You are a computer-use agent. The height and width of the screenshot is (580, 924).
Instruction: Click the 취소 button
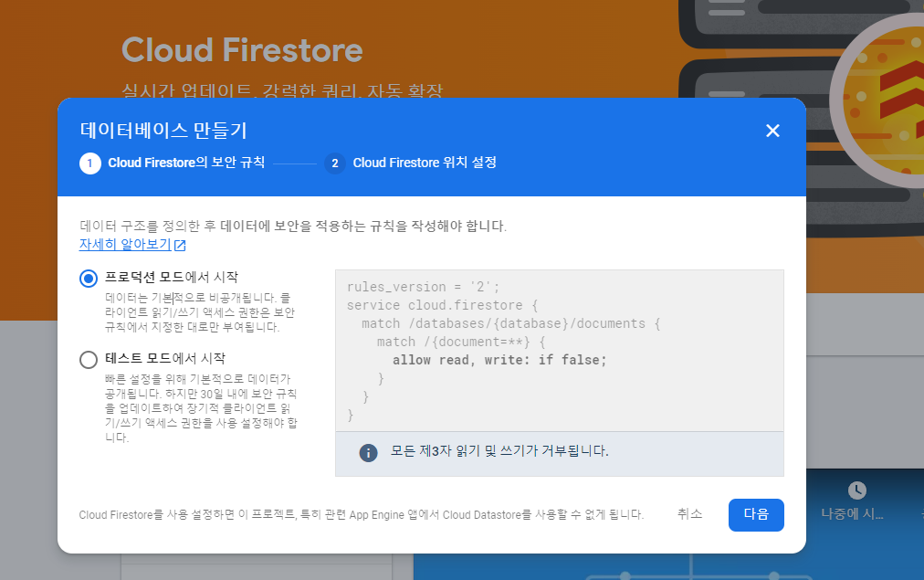pos(689,514)
